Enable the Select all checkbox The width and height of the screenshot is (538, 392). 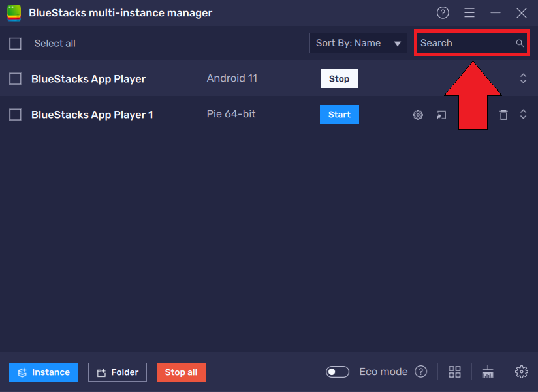click(15, 43)
